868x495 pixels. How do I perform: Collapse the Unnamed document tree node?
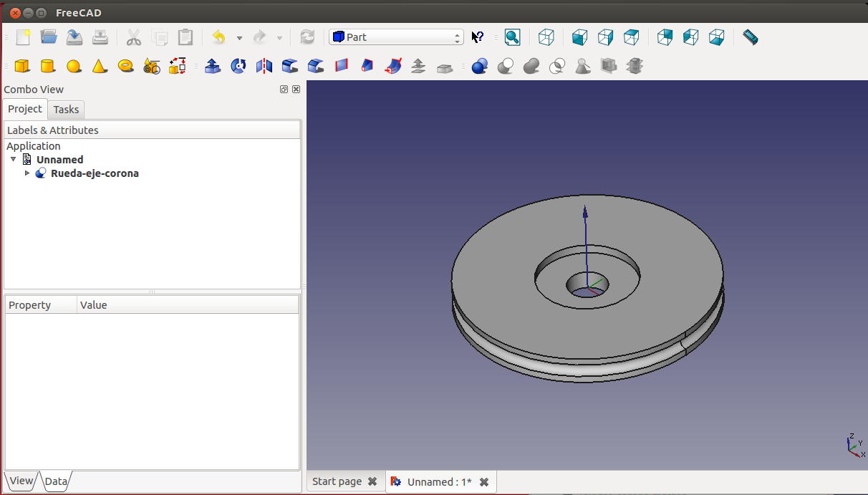click(x=13, y=159)
